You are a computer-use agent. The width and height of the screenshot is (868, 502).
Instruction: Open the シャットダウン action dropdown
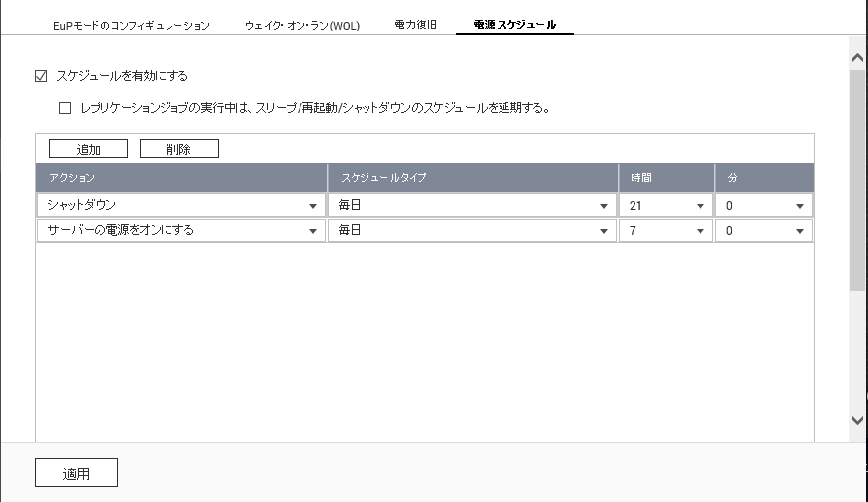tap(181, 205)
